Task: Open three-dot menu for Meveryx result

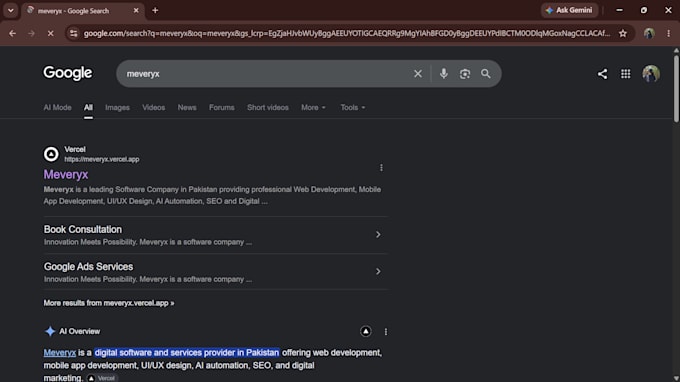Action: (x=381, y=167)
